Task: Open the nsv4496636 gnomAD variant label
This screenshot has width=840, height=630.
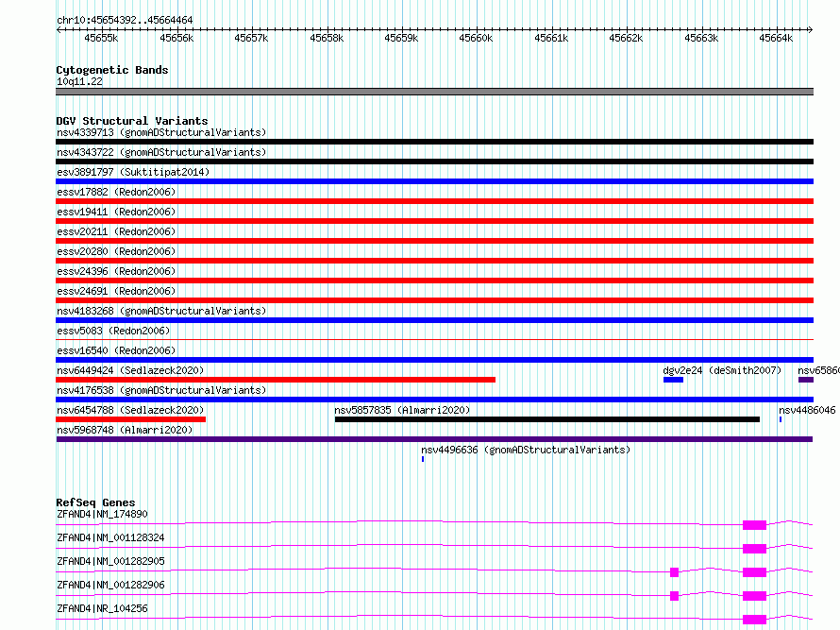Action: [526, 450]
